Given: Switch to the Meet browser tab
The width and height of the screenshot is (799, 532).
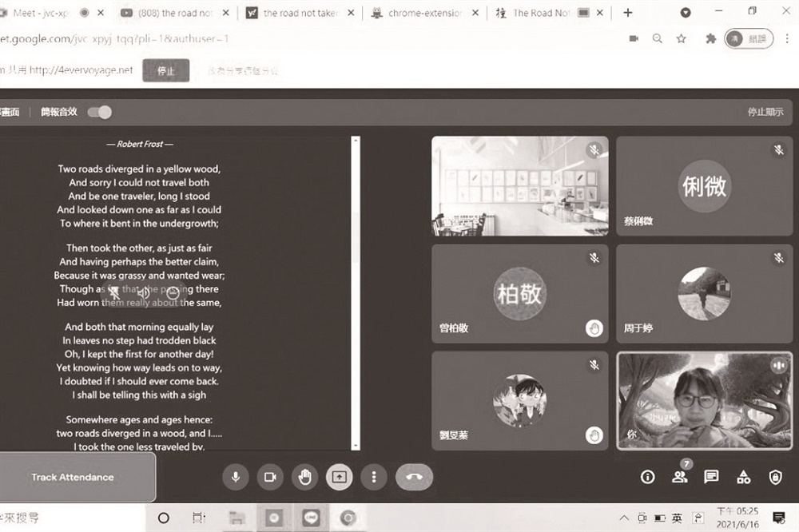Looking at the screenshot, I should click(x=41, y=14).
